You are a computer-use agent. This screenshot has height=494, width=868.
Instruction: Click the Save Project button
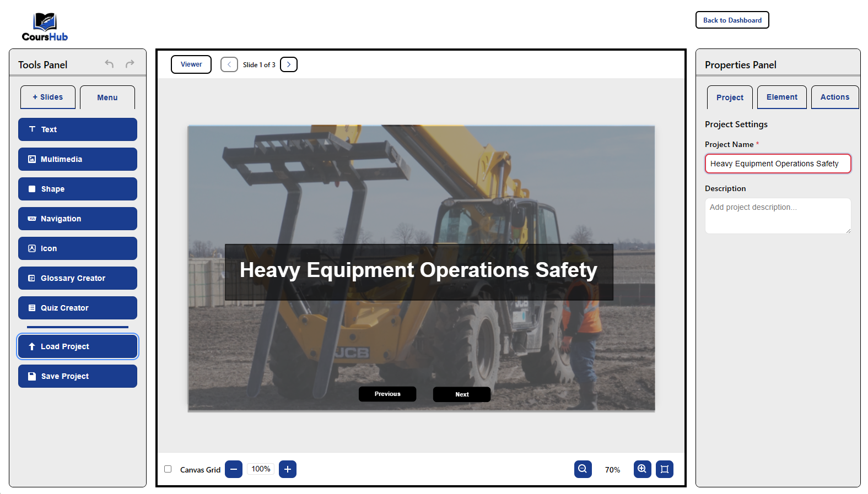[78, 376]
